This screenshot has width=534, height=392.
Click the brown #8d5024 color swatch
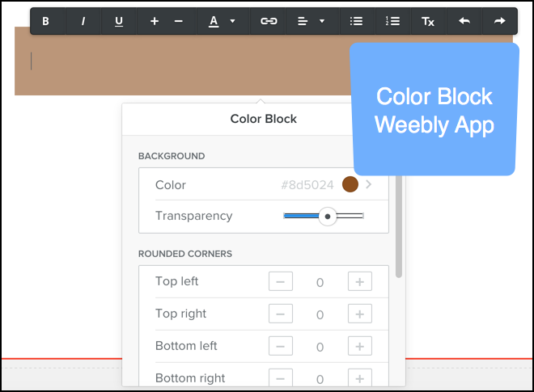click(350, 184)
